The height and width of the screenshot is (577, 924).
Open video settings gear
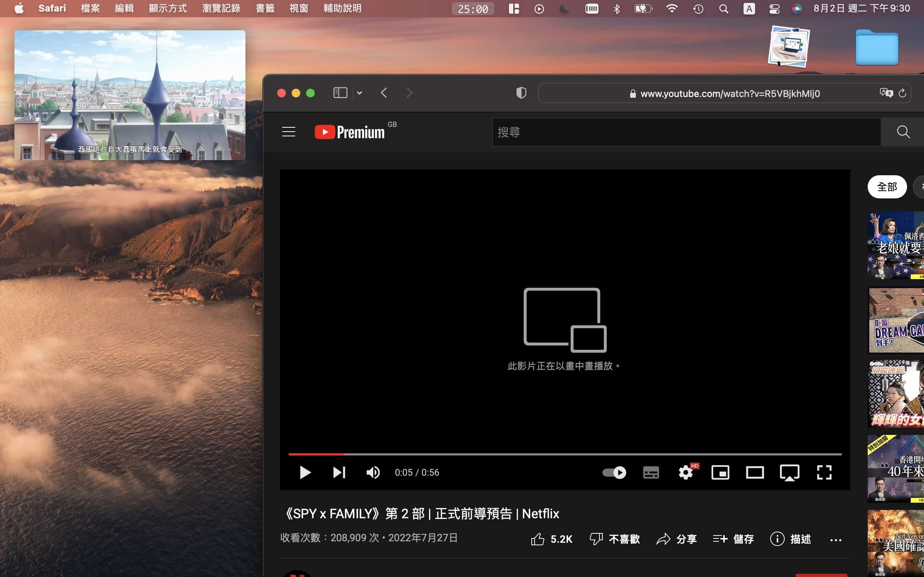pyautogui.click(x=686, y=472)
